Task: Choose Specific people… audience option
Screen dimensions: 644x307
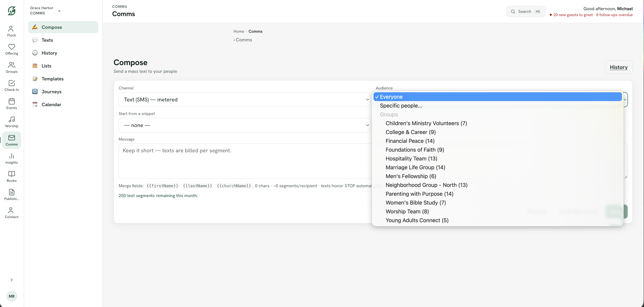Action: coord(498,106)
